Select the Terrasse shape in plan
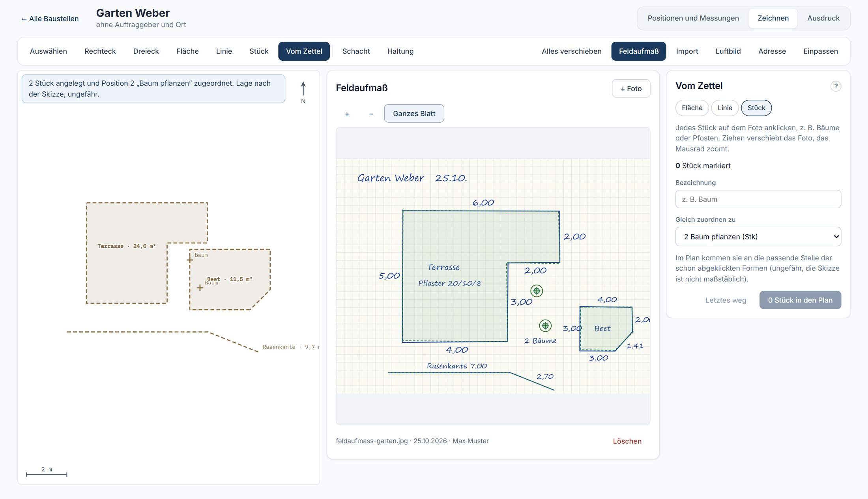 [x=126, y=252]
